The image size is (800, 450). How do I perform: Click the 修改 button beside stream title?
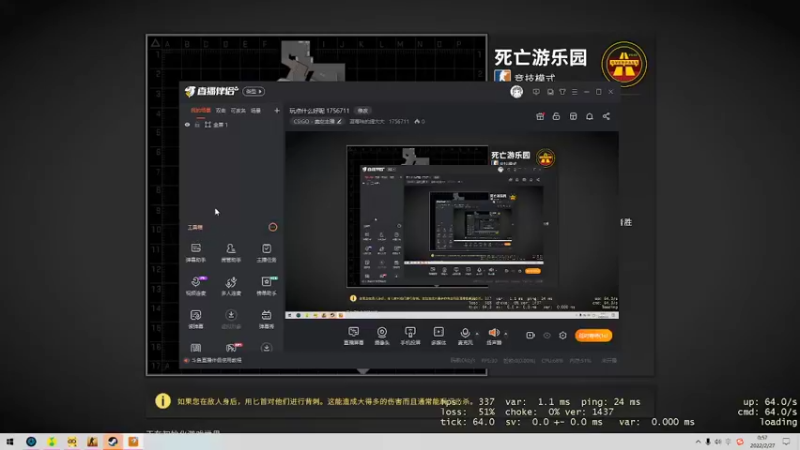(x=363, y=111)
